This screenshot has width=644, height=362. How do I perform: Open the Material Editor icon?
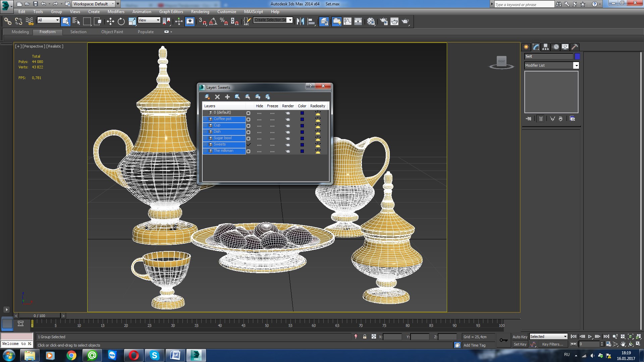(371, 21)
